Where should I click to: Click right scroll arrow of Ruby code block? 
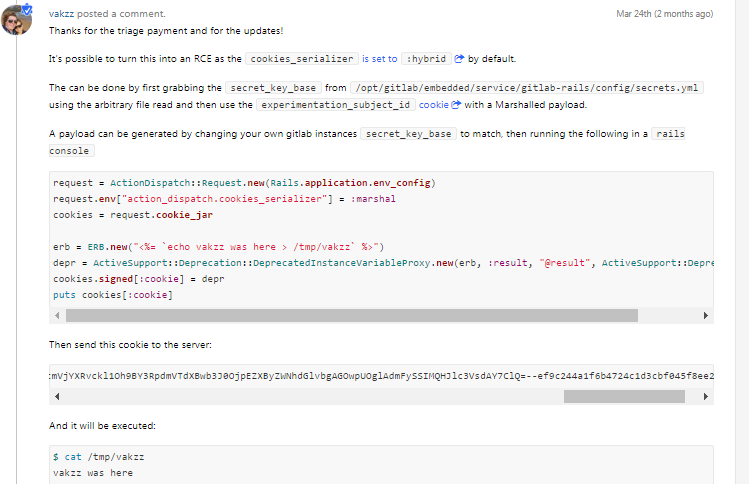coord(706,315)
